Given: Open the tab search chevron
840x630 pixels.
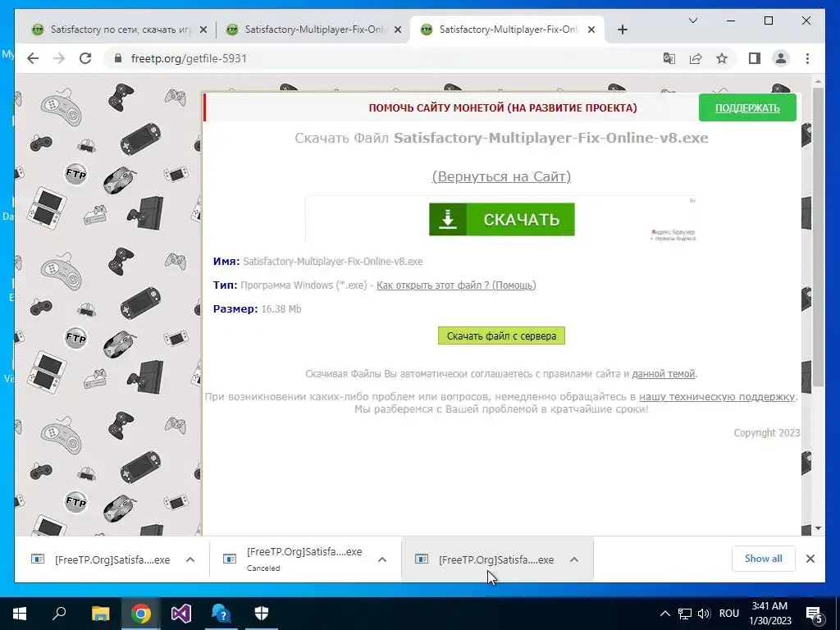Looking at the screenshot, I should 692,21.
